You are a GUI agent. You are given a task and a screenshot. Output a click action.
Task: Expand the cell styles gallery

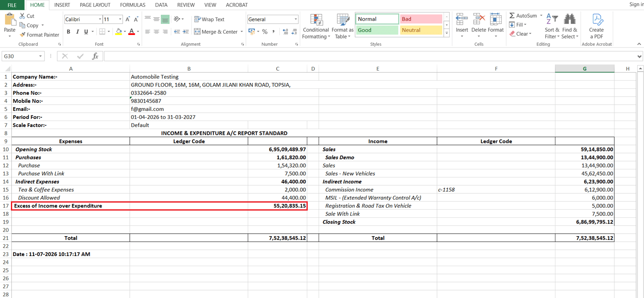click(447, 33)
